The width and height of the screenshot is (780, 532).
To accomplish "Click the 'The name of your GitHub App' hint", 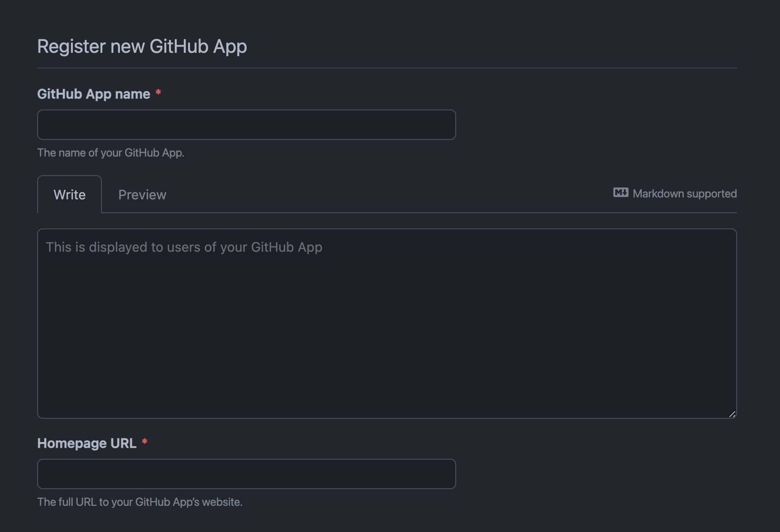I will 110,153.
